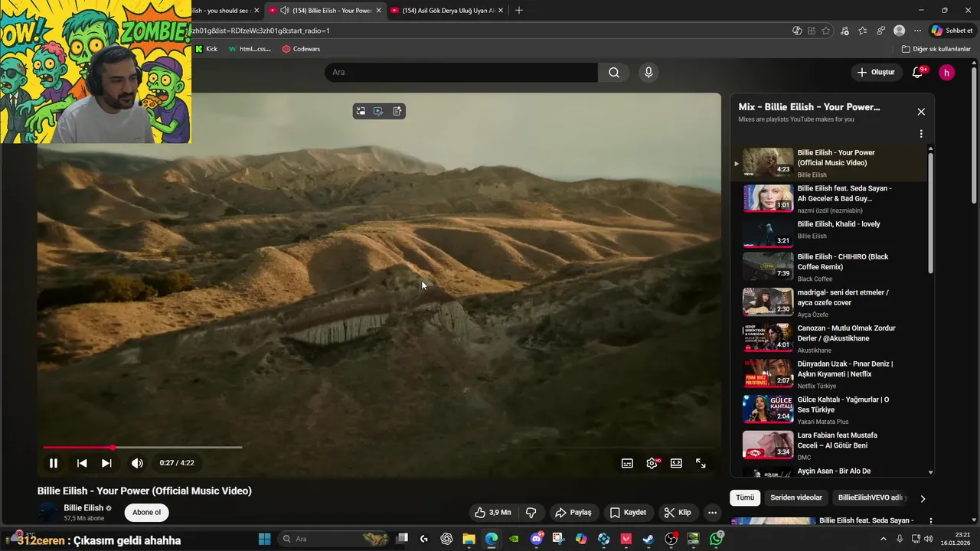
Task: Open Steam from the taskbar
Action: pos(648,539)
